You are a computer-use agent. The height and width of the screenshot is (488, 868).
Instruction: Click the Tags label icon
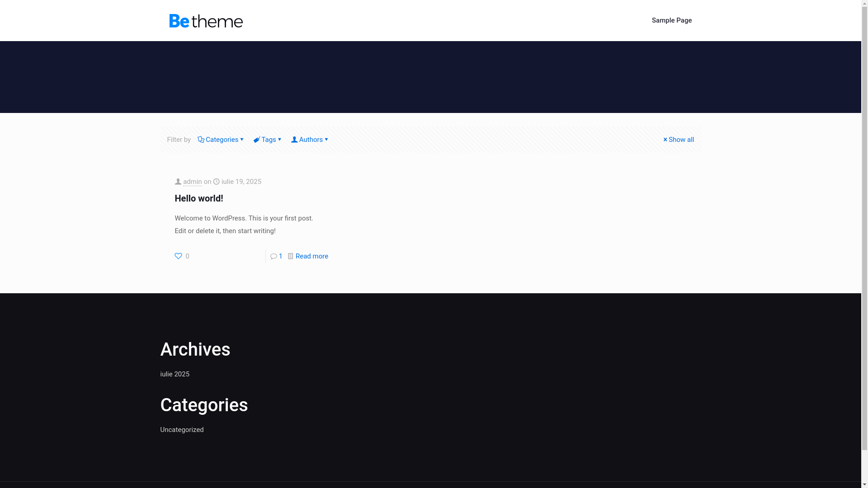pyautogui.click(x=256, y=140)
